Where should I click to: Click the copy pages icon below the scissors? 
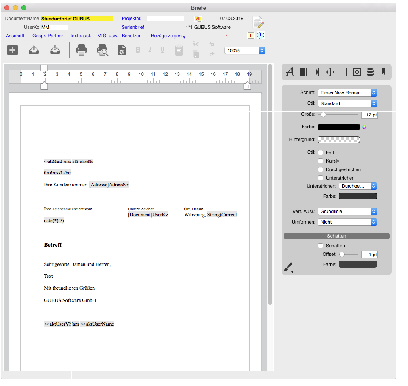point(196,54)
